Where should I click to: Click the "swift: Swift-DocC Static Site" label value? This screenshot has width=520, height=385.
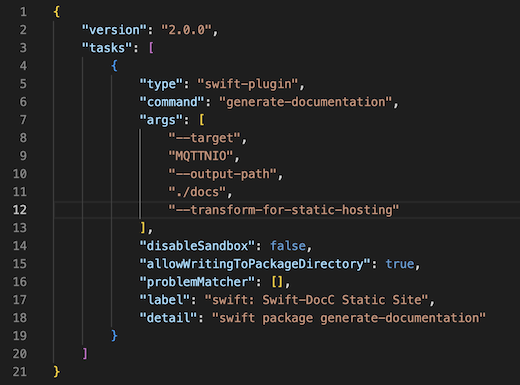pyautogui.click(x=316, y=300)
